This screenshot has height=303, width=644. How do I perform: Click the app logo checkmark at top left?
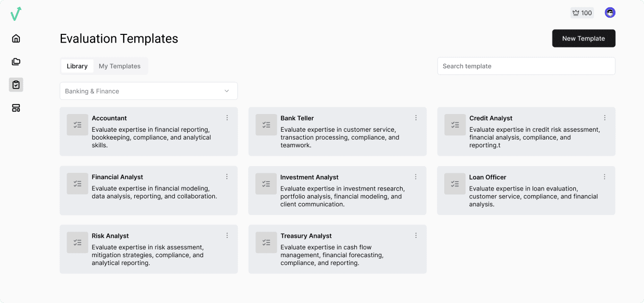coord(16,14)
